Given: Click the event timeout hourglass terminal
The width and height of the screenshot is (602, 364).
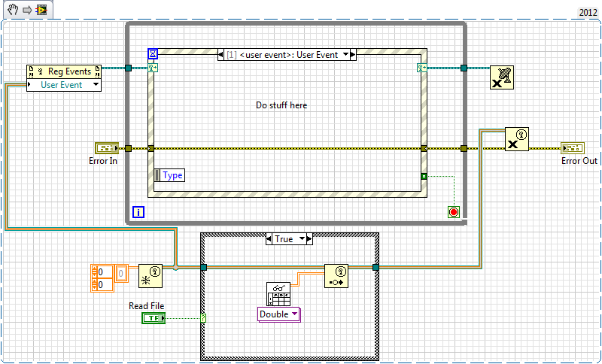Looking at the screenshot, I should (x=154, y=53).
